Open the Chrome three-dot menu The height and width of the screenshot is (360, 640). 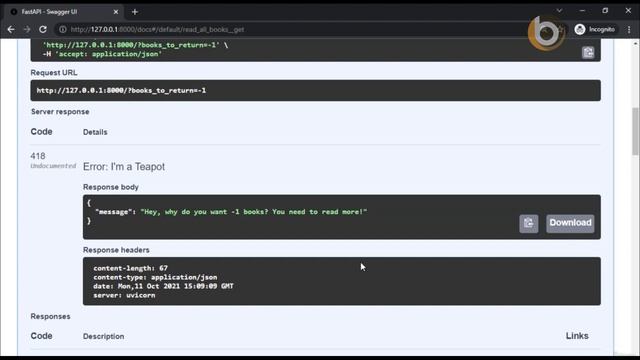(629, 29)
